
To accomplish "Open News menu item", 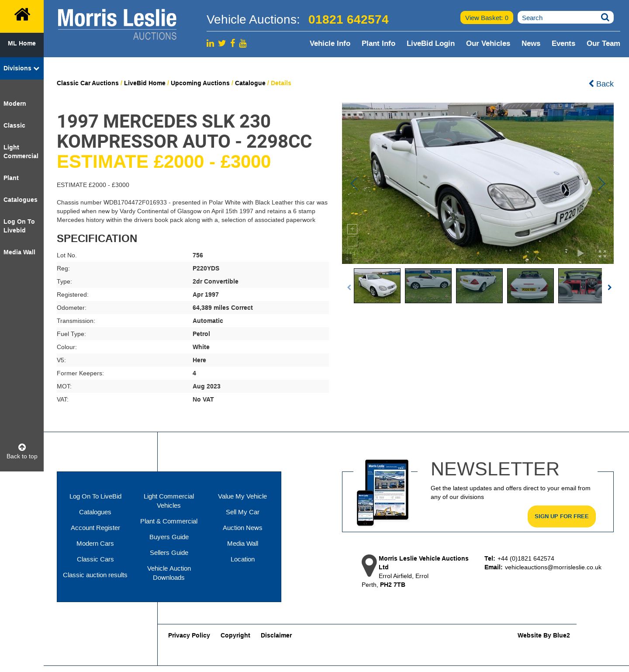I will click(x=531, y=43).
